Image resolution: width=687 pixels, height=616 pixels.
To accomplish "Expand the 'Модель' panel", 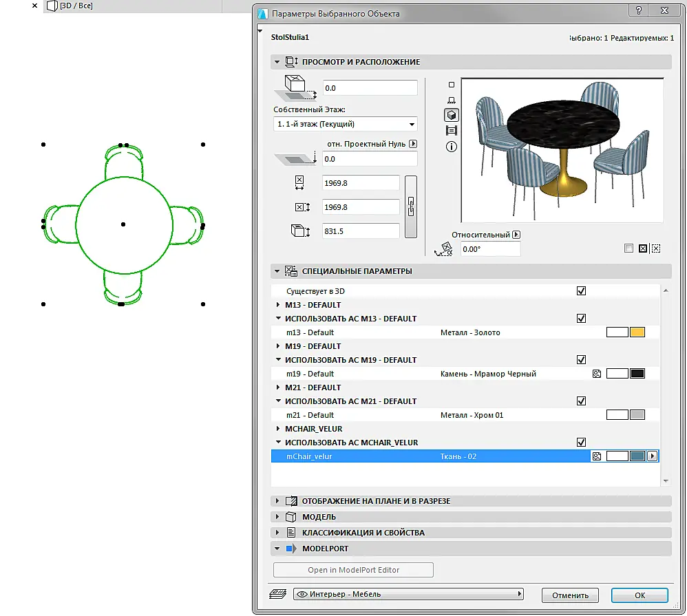I will tap(277, 517).
